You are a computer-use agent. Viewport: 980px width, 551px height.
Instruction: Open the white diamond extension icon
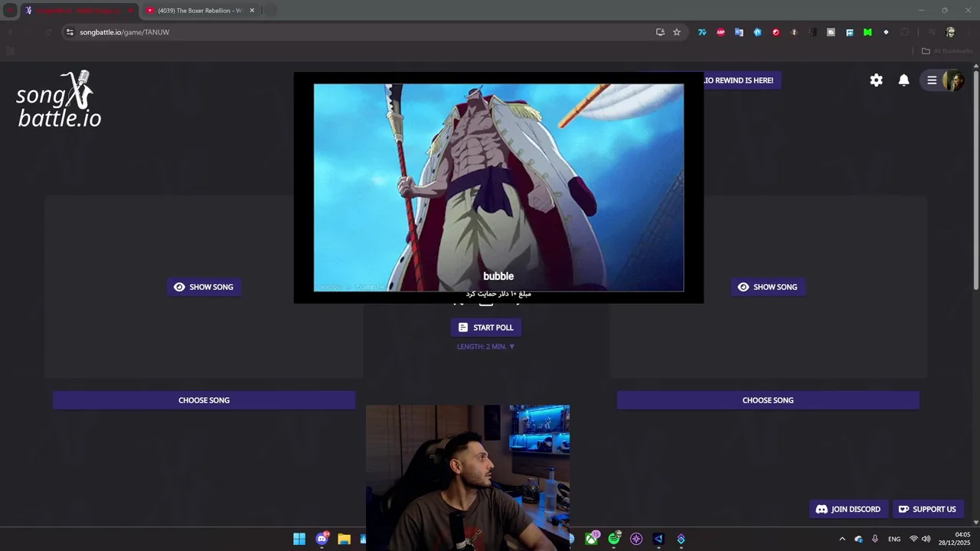(x=886, y=32)
